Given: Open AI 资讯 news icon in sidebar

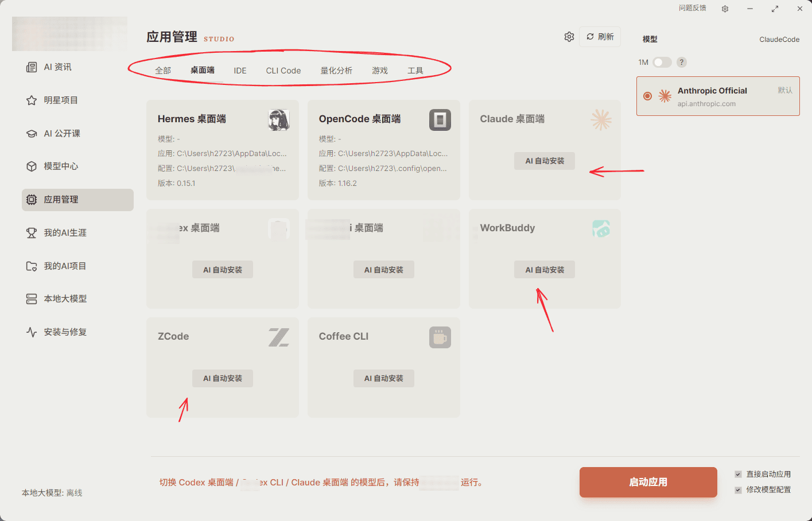Looking at the screenshot, I should tap(32, 67).
